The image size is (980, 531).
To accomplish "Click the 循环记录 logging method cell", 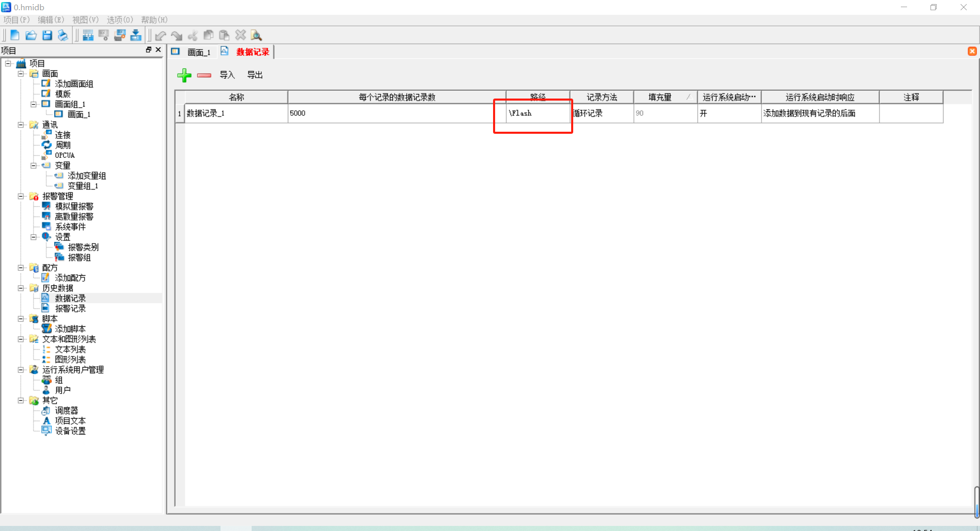I will tap(602, 113).
